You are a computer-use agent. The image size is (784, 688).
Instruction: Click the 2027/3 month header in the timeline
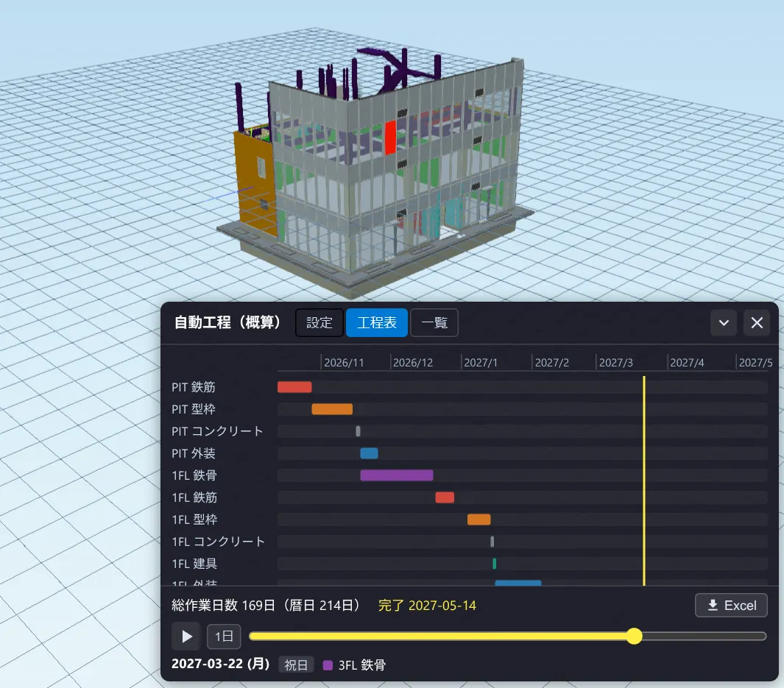[615, 362]
